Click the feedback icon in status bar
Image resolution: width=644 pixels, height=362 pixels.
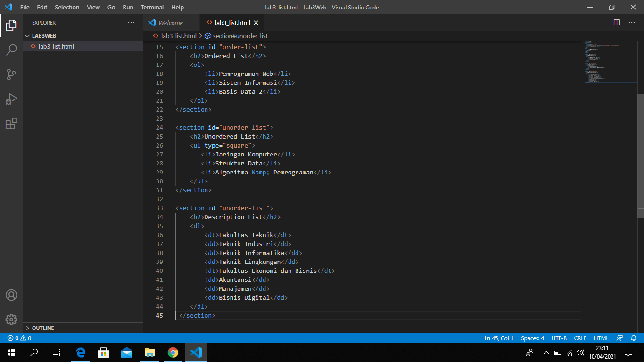pos(620,338)
